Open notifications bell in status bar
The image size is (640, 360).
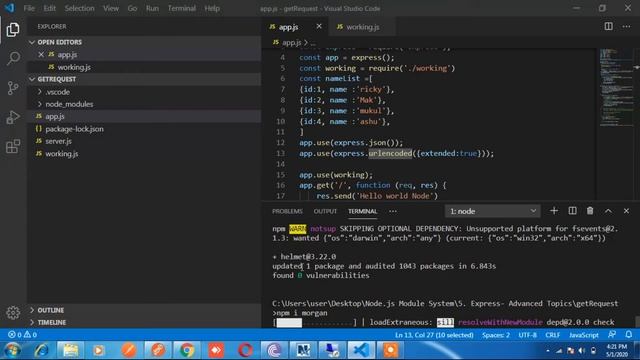[629, 334]
